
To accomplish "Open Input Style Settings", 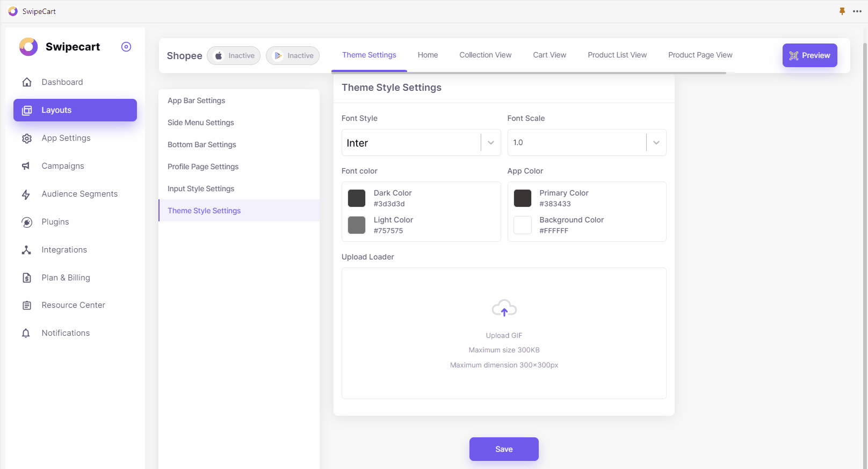I will click(x=239, y=189).
